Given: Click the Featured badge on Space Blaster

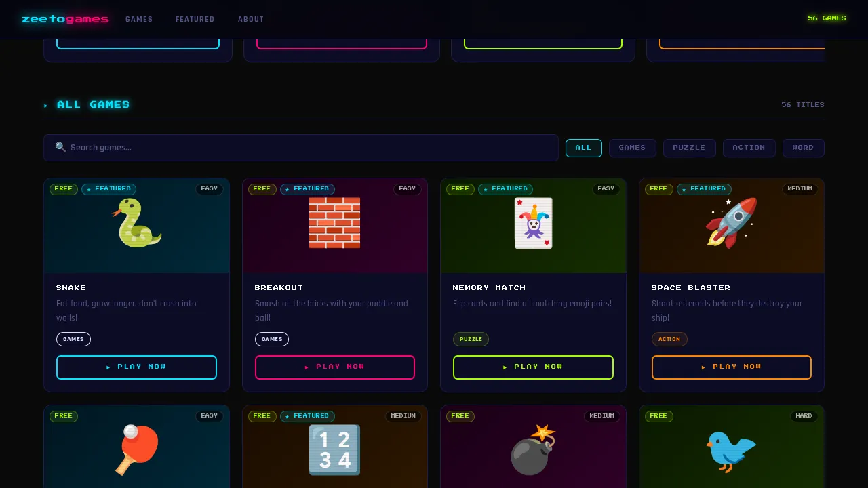Looking at the screenshot, I should (x=704, y=189).
